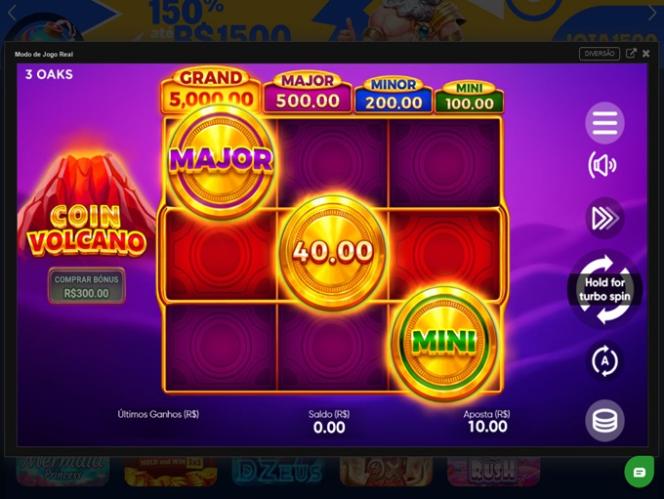Open game in new window icon
This screenshot has width=664, height=499.
point(631,53)
